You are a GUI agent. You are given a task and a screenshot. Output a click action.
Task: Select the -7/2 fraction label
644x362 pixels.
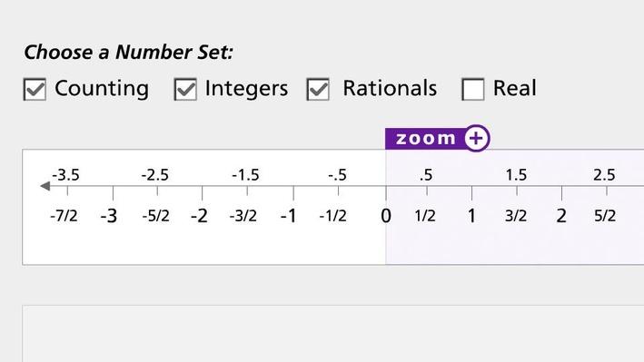click(64, 216)
